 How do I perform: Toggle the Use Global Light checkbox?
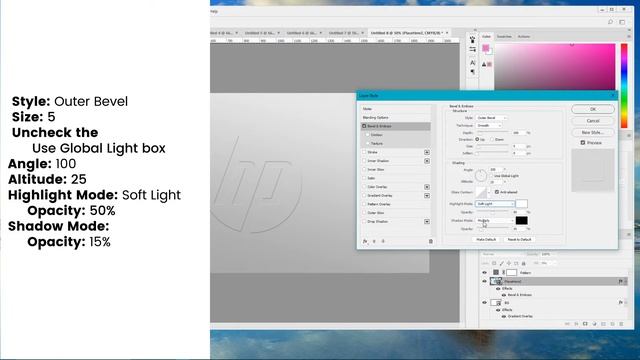click(492, 176)
